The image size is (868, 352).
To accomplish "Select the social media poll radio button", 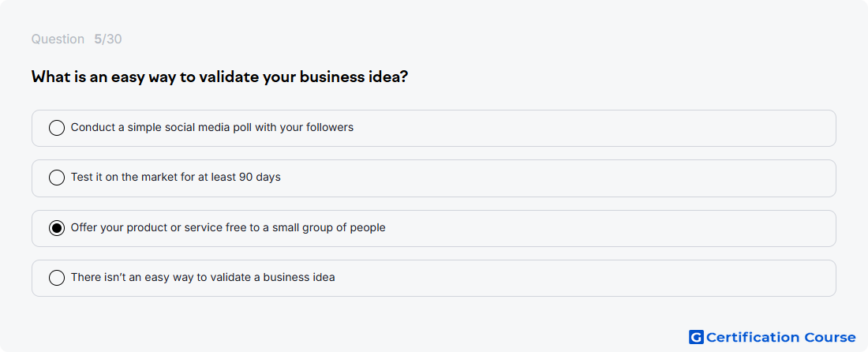I will click(x=57, y=128).
